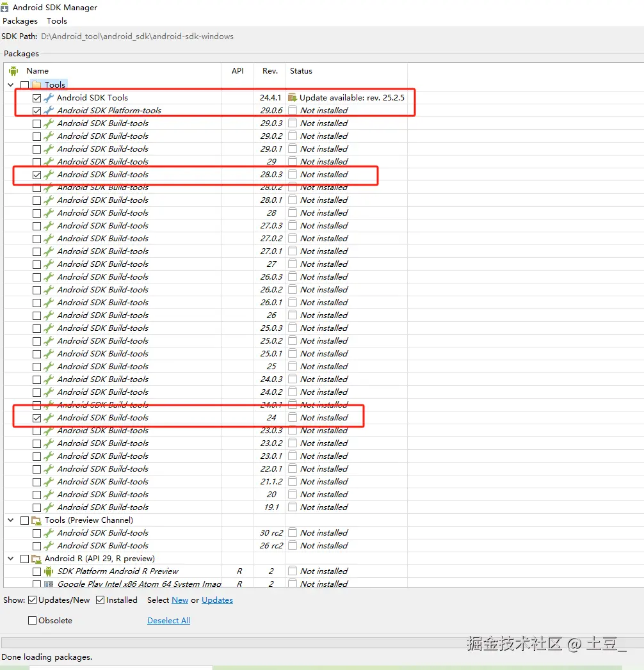
Task: Click 'Done loading packages.' status text
Action: [x=47, y=657]
